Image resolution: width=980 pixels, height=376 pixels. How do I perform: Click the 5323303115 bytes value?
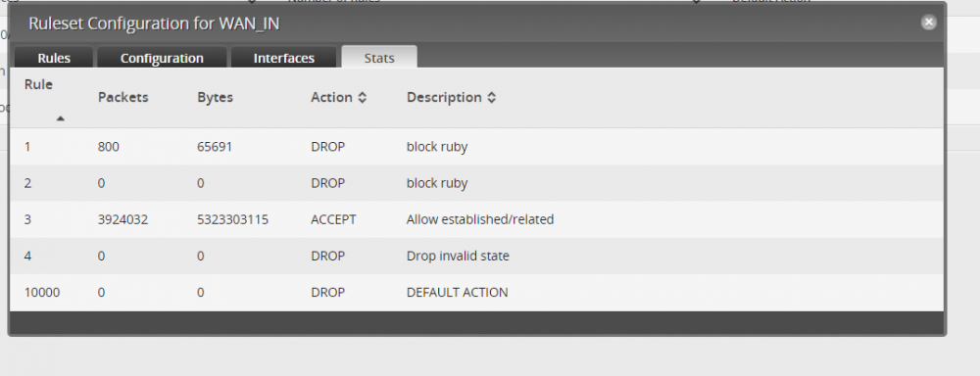tap(232, 219)
